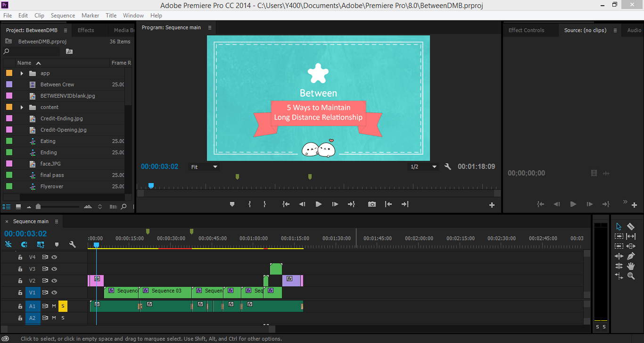Image resolution: width=644 pixels, height=343 pixels.
Task: Open Automate to Sequence in Project panel
Action: click(x=113, y=207)
